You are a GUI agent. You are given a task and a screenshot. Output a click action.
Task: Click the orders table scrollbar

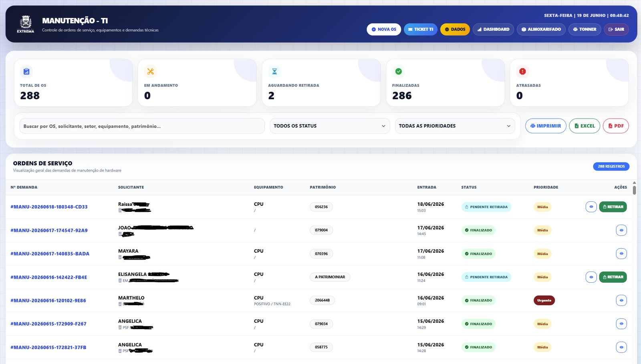coord(634,189)
